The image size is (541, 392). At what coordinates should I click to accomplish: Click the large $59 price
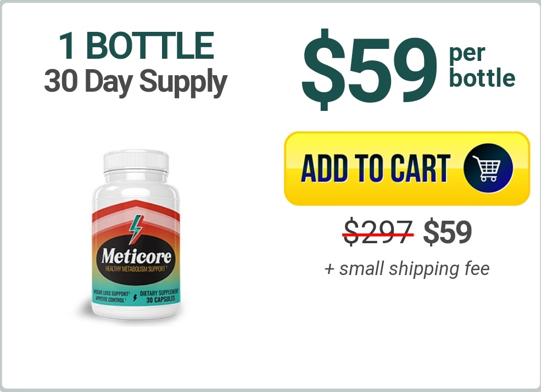pos(370,70)
